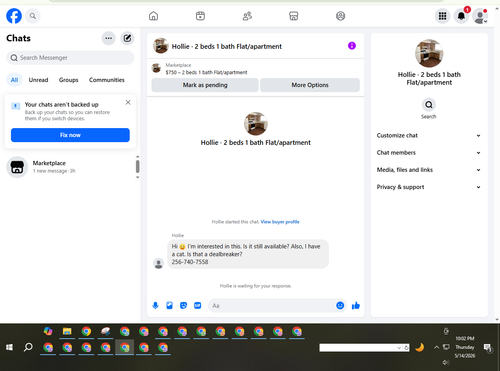Viewport: 500px width, 371px height.
Task: Click the purple conversation information icon
Action: tap(352, 46)
